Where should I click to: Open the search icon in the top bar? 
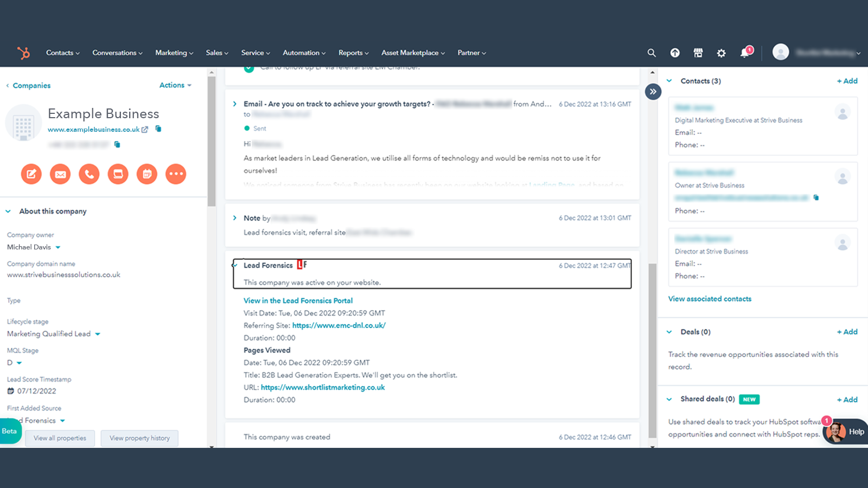point(651,53)
